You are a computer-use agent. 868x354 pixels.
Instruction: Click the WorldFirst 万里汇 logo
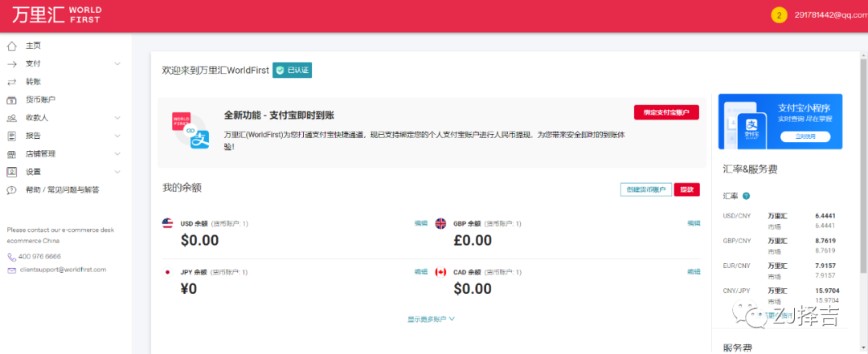[x=56, y=15]
